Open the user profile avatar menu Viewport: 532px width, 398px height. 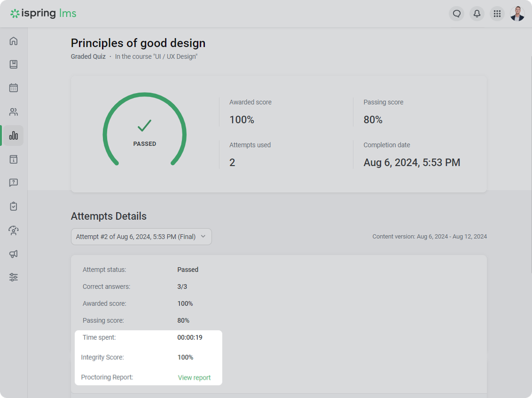click(517, 14)
